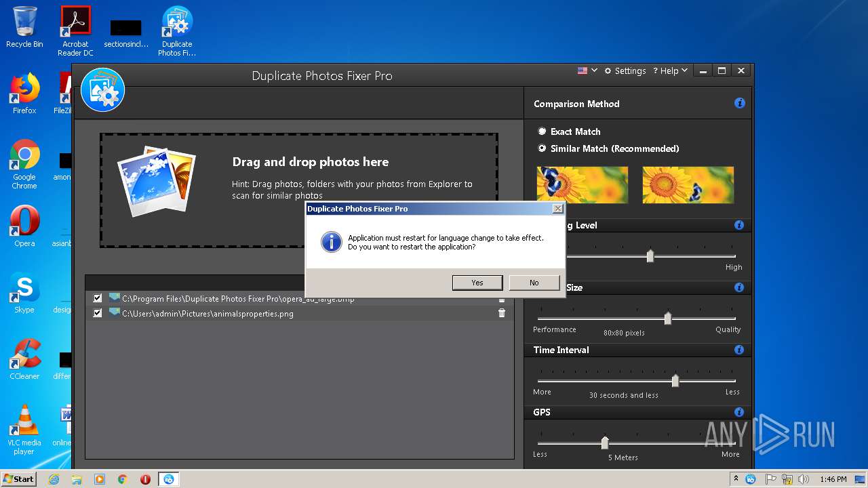
Task: Adjust the Matching Level slider handle
Action: [650, 256]
